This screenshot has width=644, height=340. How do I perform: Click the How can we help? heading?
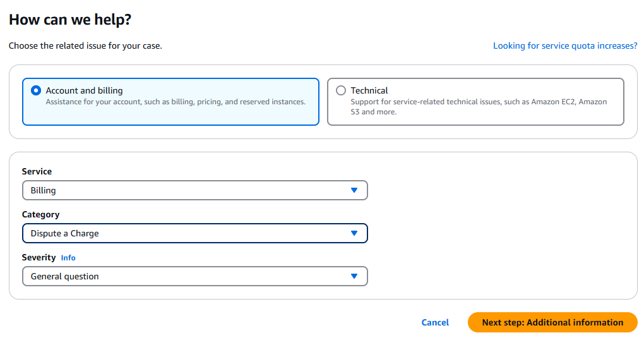click(70, 20)
